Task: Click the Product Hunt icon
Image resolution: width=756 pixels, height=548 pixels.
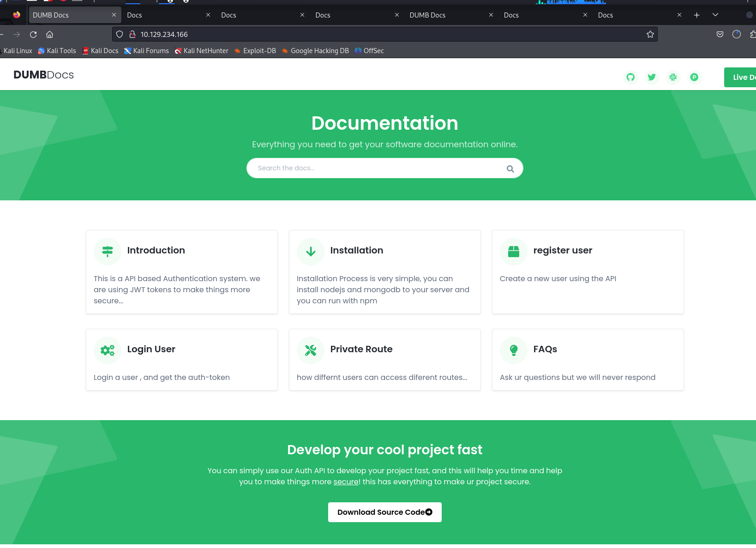Action: point(694,77)
